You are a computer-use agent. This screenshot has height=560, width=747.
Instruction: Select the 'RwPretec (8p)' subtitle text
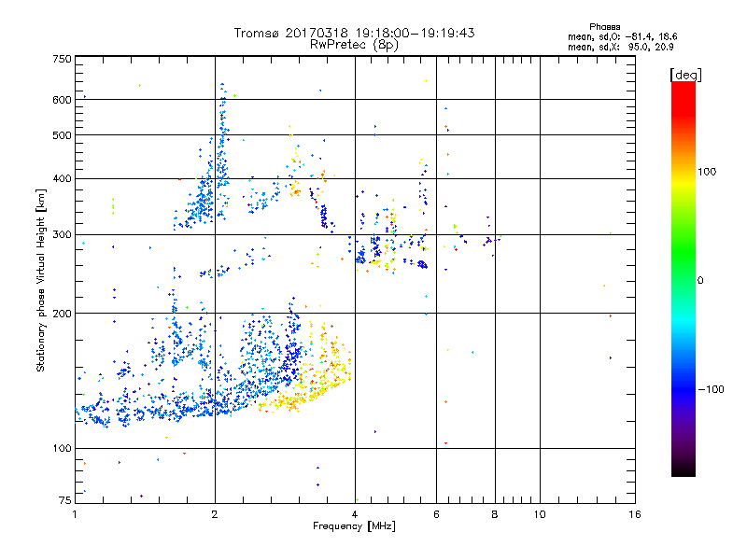tap(354, 45)
